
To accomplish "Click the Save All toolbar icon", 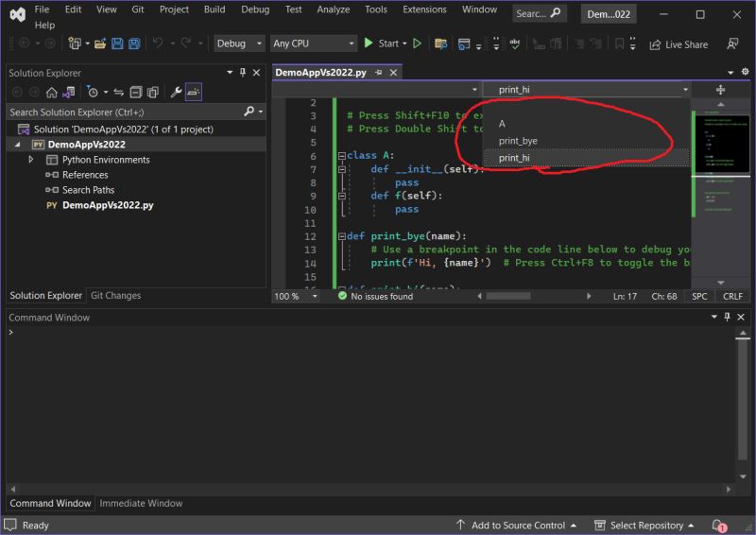I will coord(134,43).
